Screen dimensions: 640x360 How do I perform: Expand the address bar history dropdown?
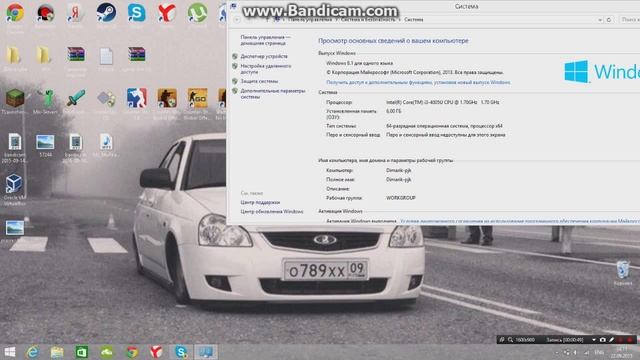point(600,20)
